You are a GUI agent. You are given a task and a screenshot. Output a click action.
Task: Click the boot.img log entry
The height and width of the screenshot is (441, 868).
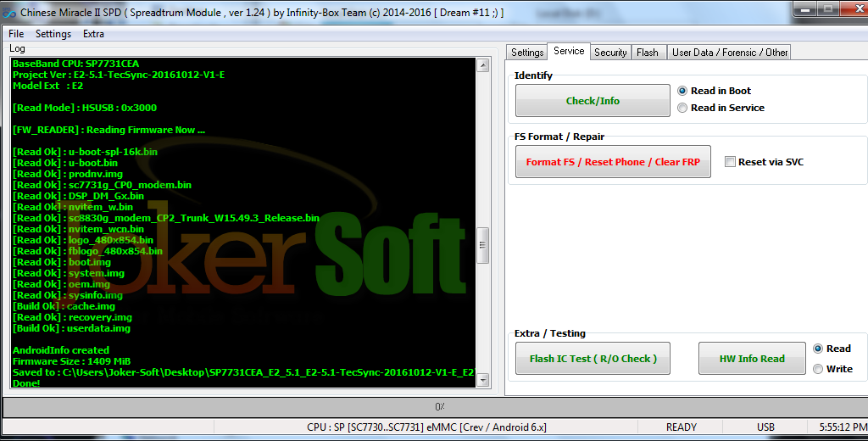[61, 263]
